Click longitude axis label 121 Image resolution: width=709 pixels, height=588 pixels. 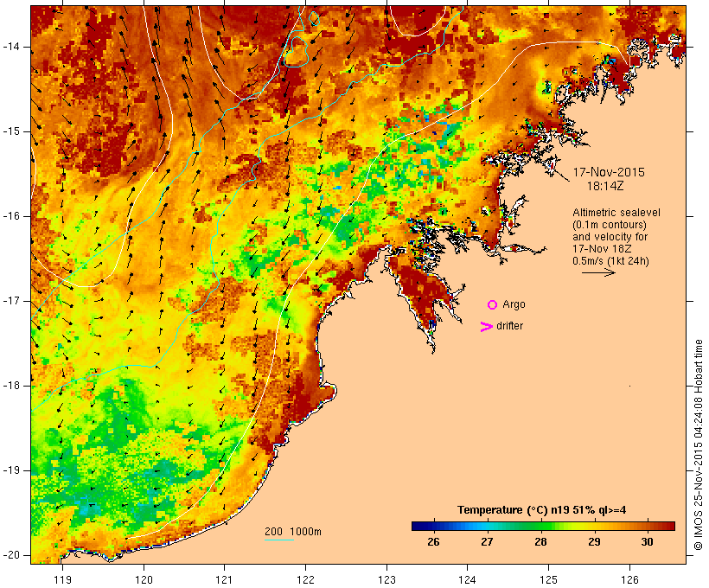224,579
